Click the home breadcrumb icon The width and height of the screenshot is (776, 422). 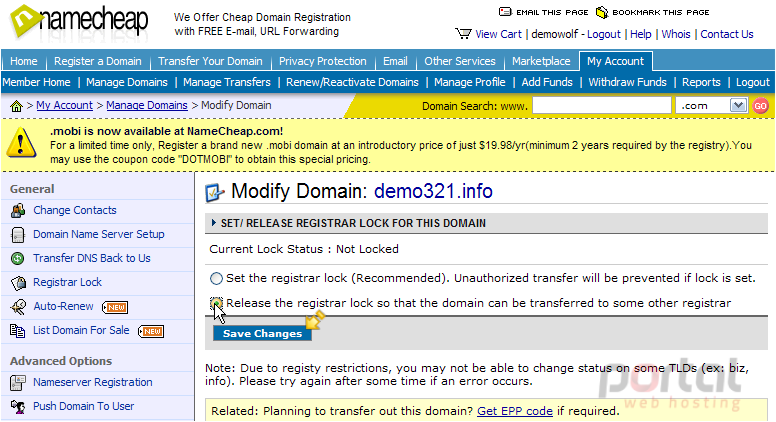(x=16, y=106)
